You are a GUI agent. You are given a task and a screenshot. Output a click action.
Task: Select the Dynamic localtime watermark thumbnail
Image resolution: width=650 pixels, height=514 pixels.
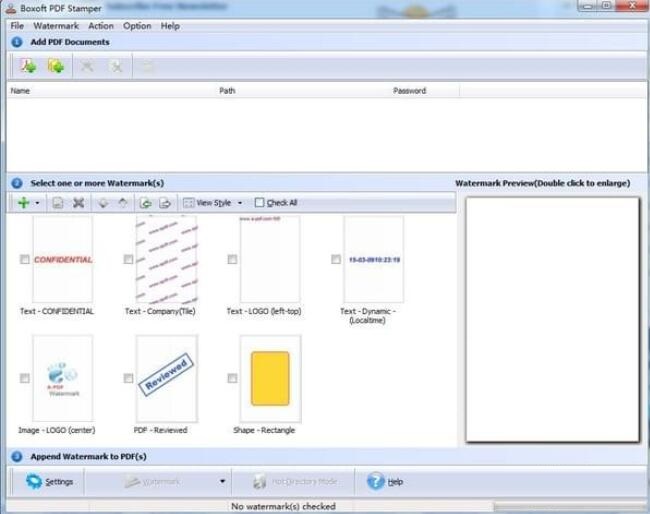tap(374, 259)
